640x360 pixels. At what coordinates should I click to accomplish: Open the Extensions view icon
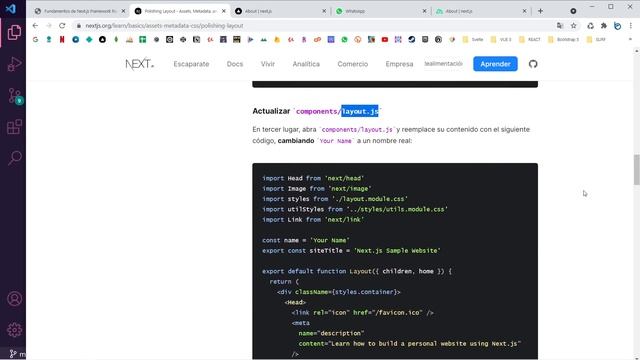click(14, 127)
